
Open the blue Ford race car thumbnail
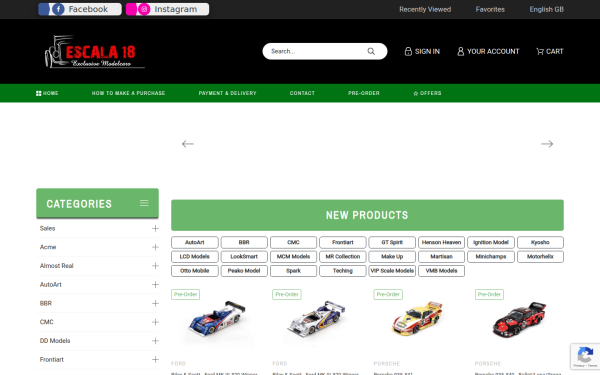[x=217, y=318]
